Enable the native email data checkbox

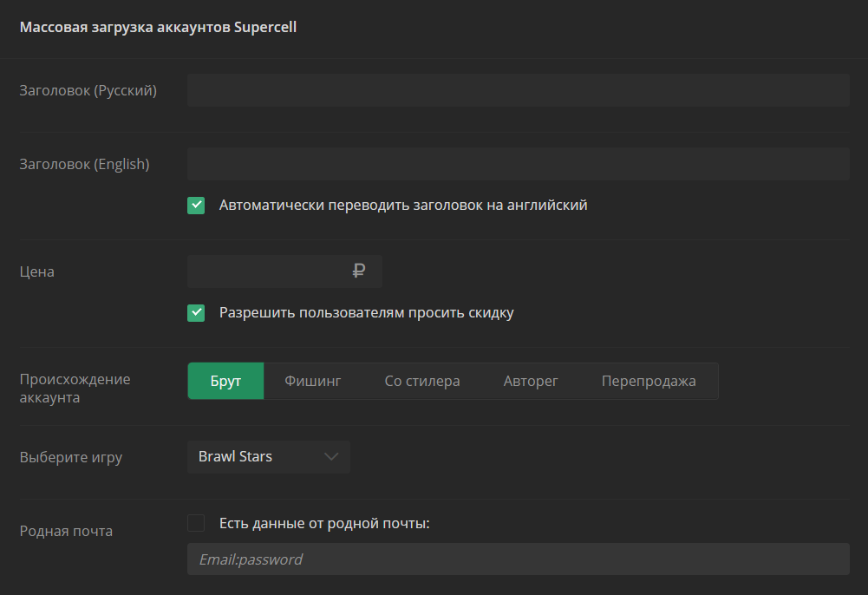(196, 523)
